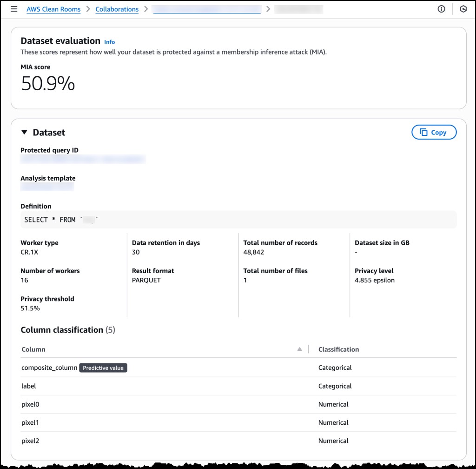
Task: Click the pixel2 row in the table
Action: click(30, 441)
